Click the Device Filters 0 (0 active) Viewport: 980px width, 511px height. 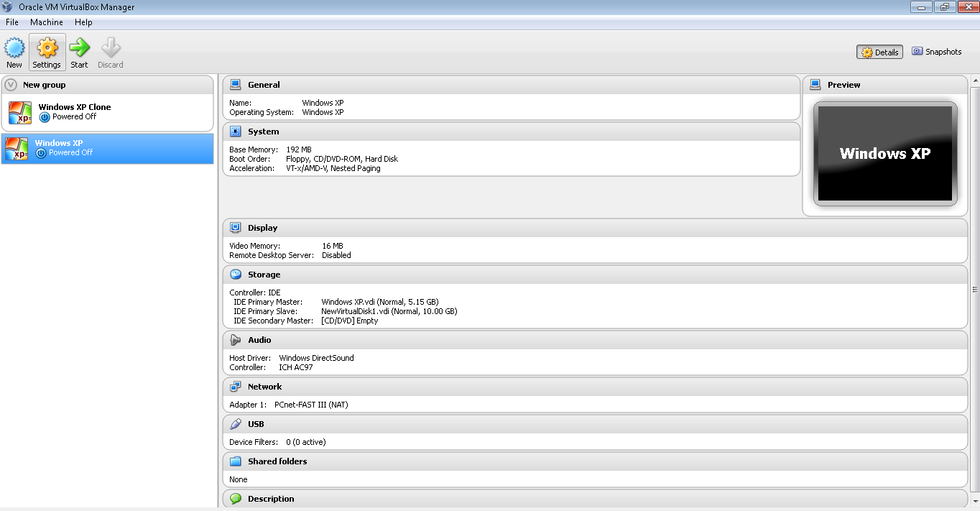(x=306, y=442)
